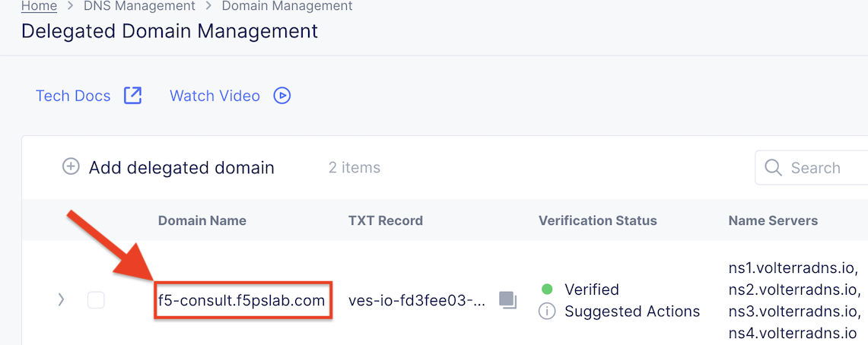Image resolution: width=868 pixels, height=345 pixels.
Task: Click the Verification Status column header
Action: click(597, 220)
